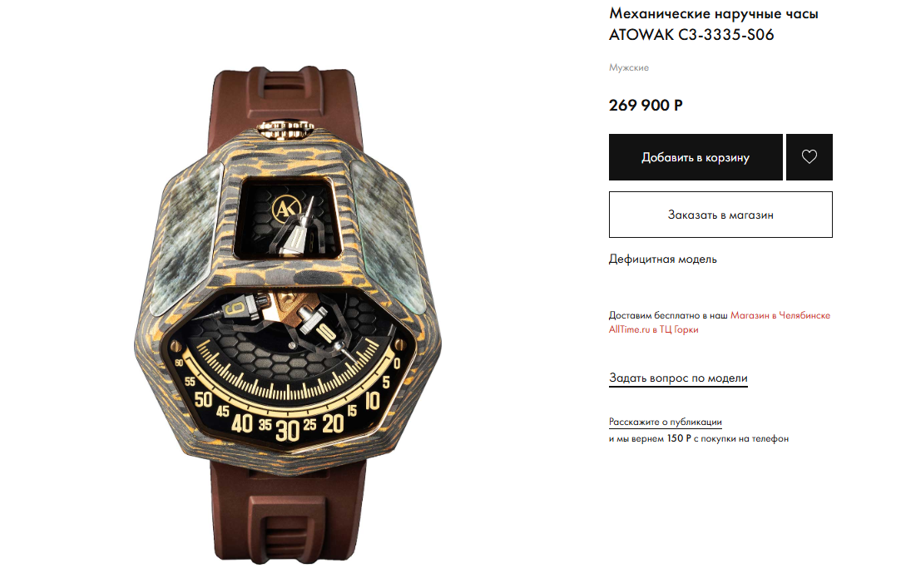
Task: Click the lower brown rubber strap
Action: tap(287, 511)
